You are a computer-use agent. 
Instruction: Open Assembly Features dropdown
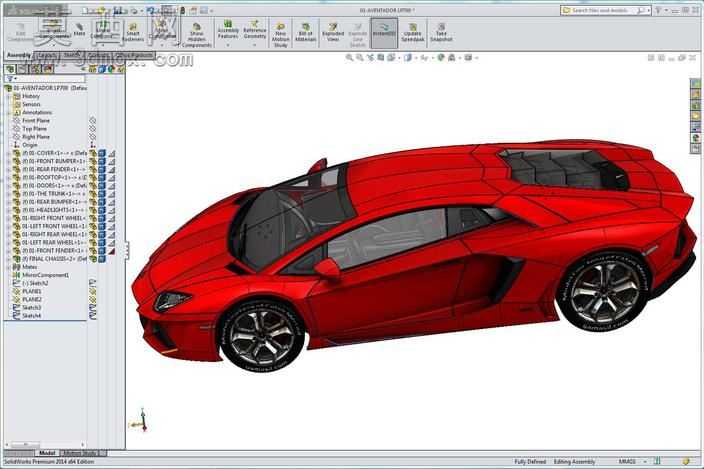[x=228, y=45]
